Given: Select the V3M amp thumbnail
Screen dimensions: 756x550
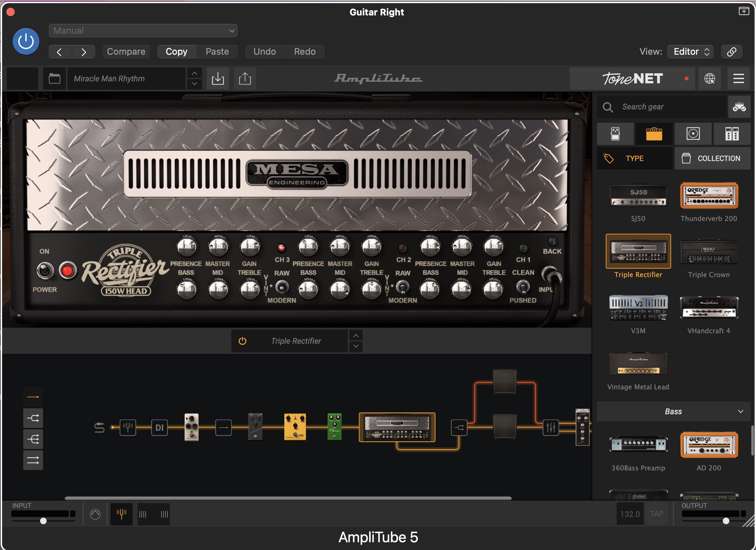Looking at the screenshot, I should tap(638, 308).
